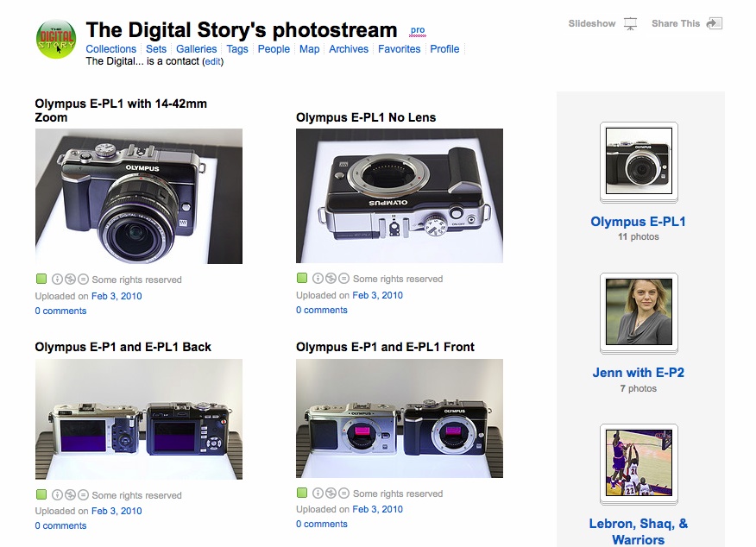The width and height of the screenshot is (756, 547).
Task: Click the pro account badge
Action: (418, 30)
